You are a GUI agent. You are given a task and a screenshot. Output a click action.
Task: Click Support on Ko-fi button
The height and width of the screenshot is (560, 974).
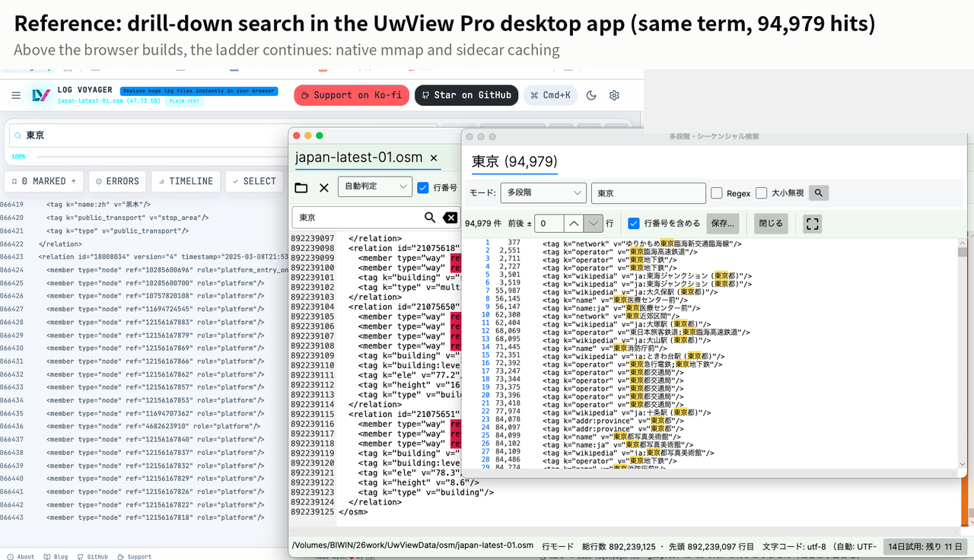point(352,95)
